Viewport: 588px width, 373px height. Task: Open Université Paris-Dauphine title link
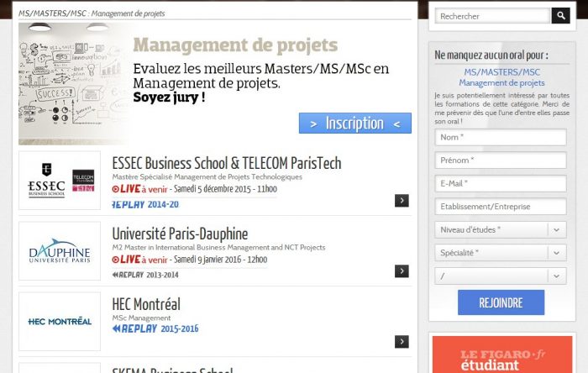click(x=180, y=234)
